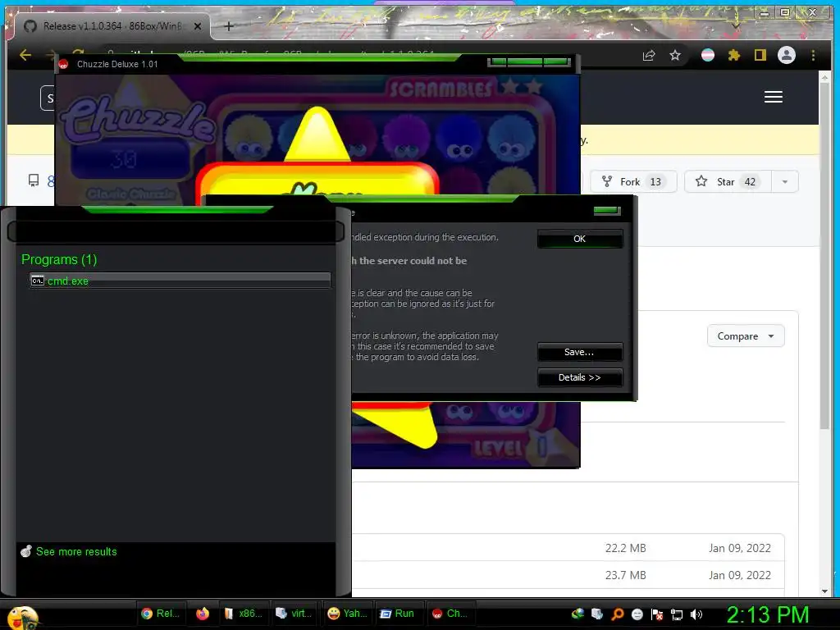Click OK in the exception dialog
The height and width of the screenshot is (630, 840).
click(x=580, y=239)
